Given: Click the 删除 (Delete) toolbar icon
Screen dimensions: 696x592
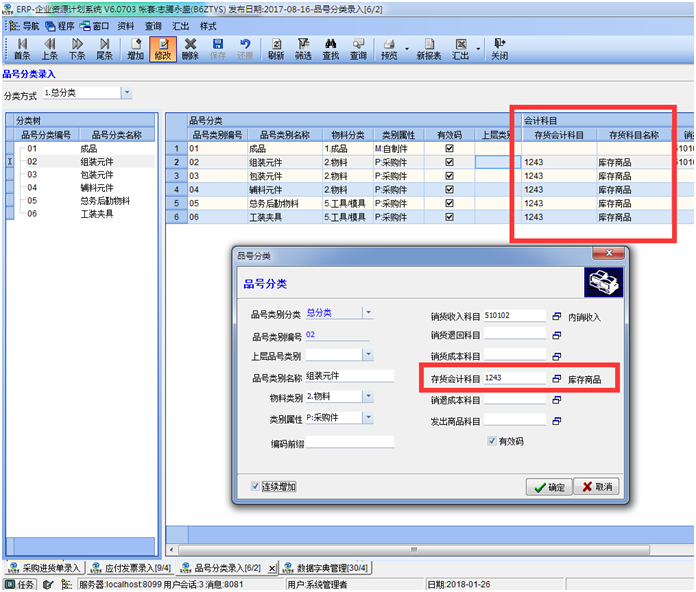Looking at the screenshot, I should [x=190, y=48].
